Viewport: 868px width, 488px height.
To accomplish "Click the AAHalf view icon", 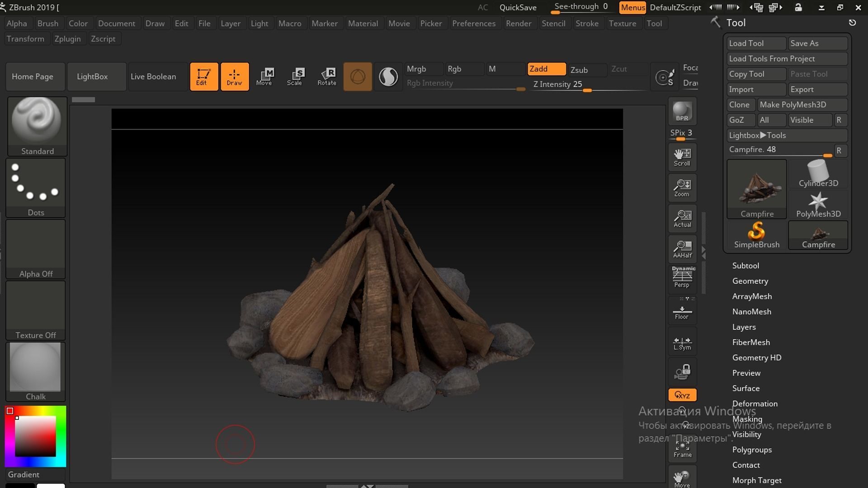I will click(682, 249).
